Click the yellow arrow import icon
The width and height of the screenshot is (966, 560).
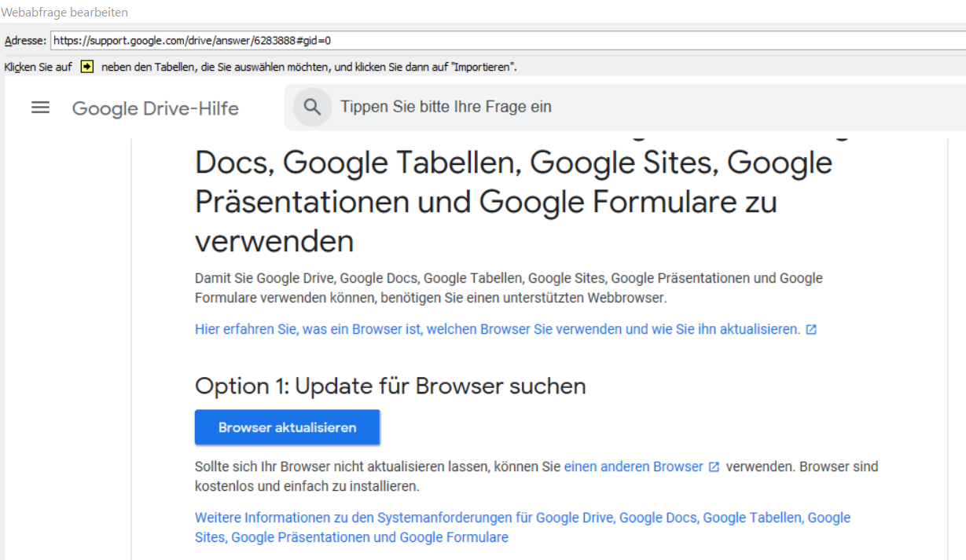(x=87, y=67)
